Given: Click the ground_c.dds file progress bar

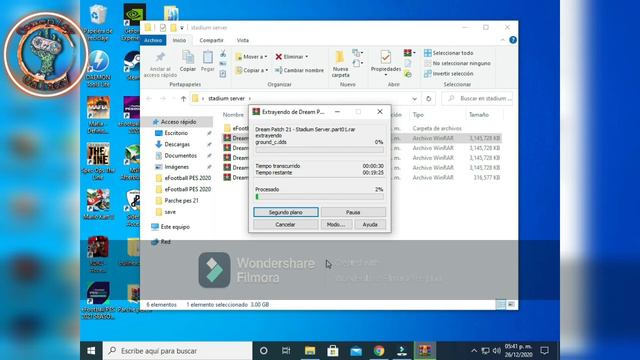Looking at the screenshot, I should click(x=320, y=150).
